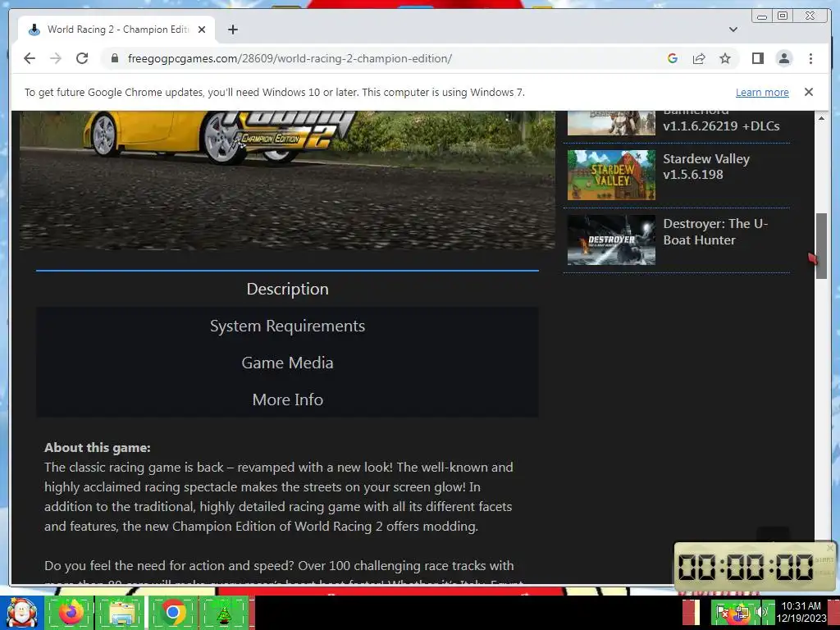Bookmark this page with the star
The height and width of the screenshot is (630, 840).
point(725,58)
